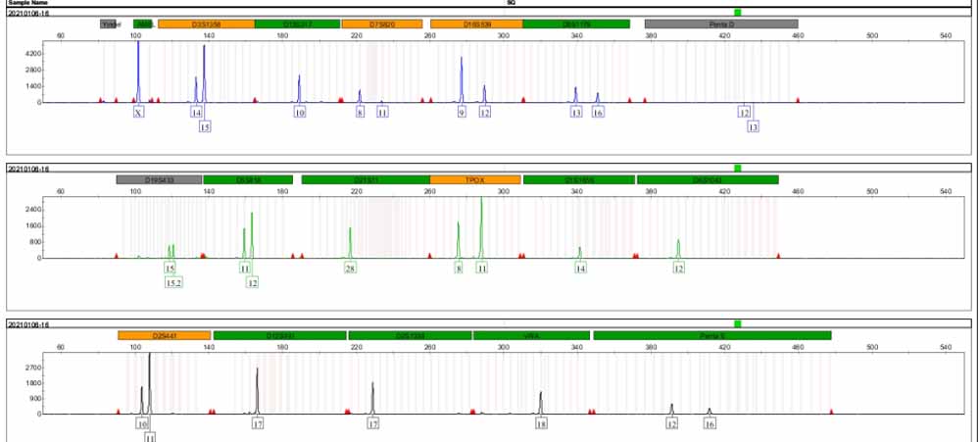
Task: Click allele label 17 under D2S1338
Action: (373, 424)
